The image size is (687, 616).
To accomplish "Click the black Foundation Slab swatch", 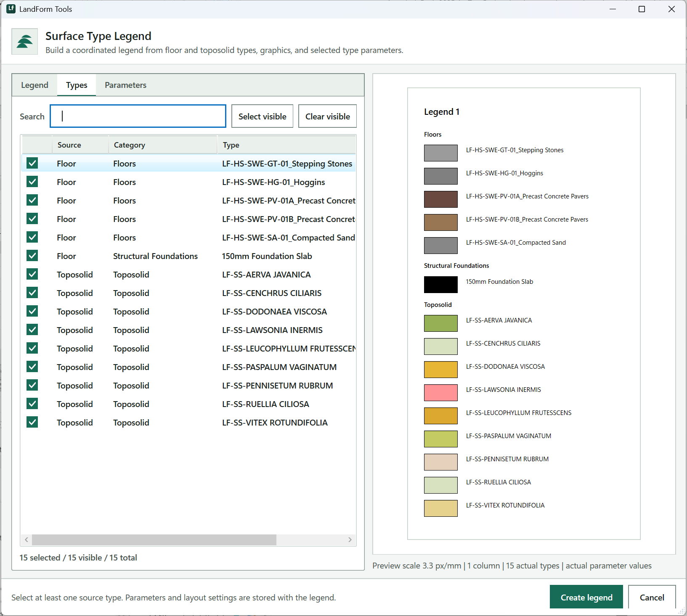I will [x=441, y=285].
